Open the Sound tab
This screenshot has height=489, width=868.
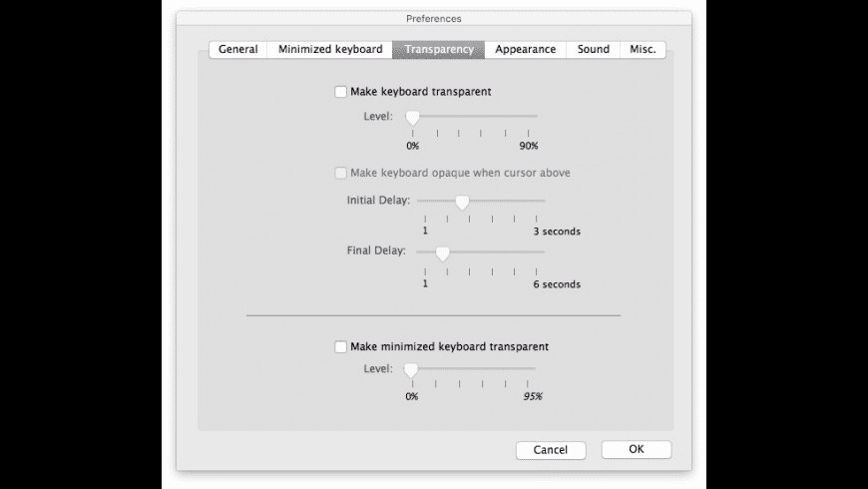593,50
